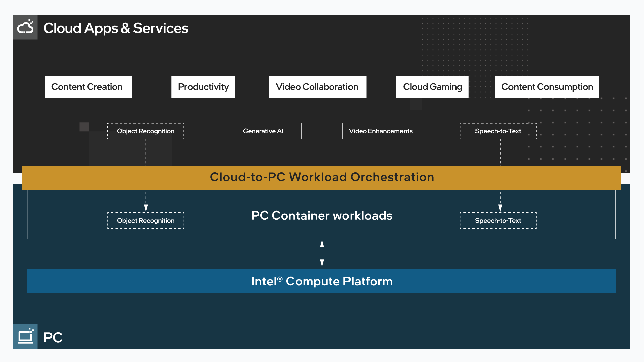Select the Productivity box
The height and width of the screenshot is (362, 644).
click(x=203, y=87)
